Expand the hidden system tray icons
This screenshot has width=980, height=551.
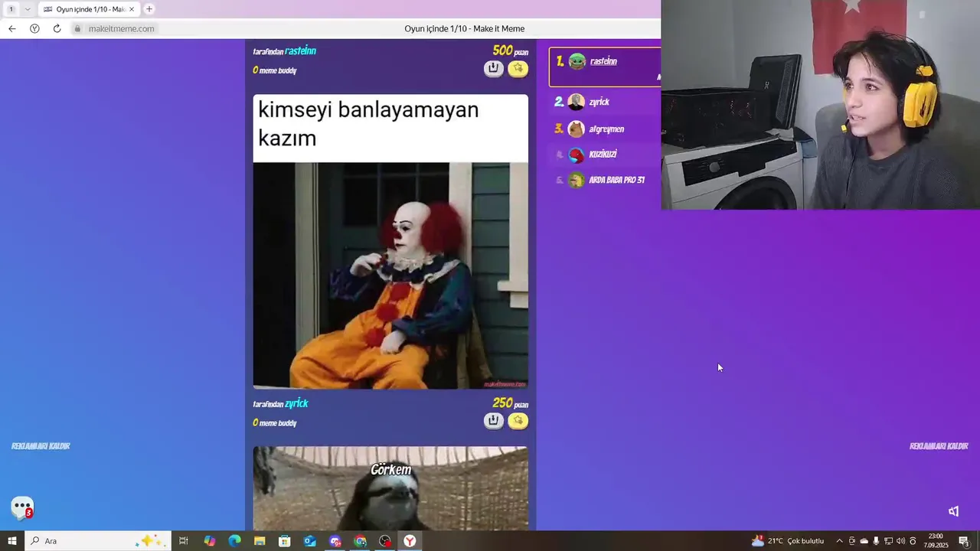click(x=839, y=541)
